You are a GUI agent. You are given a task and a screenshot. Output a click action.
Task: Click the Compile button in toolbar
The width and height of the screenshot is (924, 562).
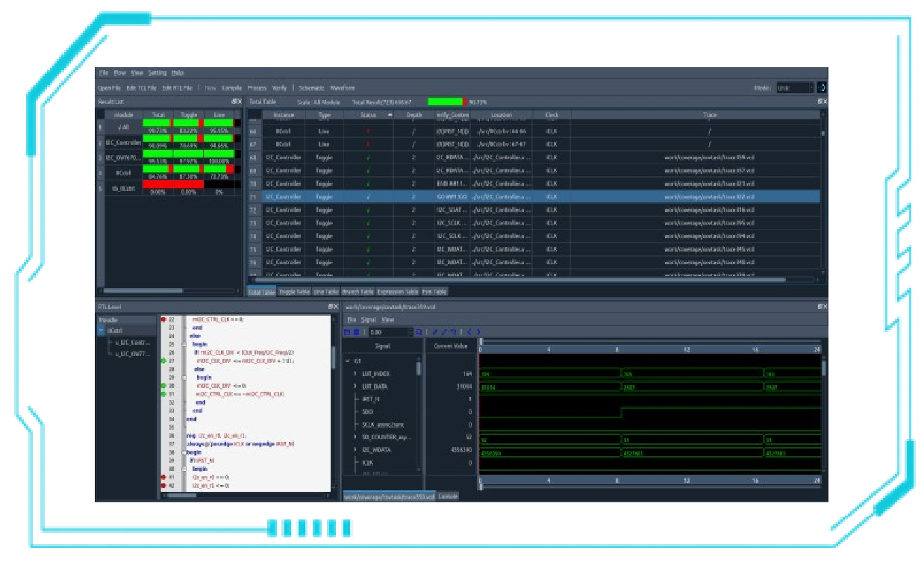click(x=232, y=88)
